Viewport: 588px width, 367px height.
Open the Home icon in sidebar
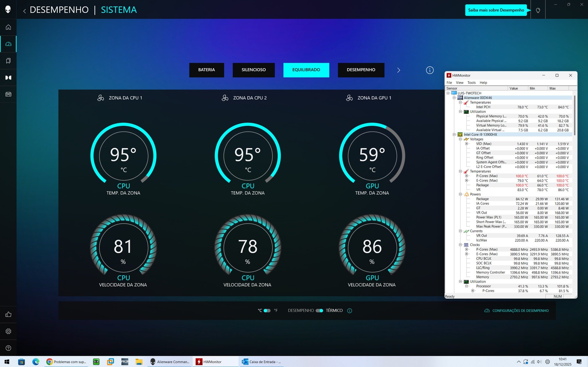pos(8,27)
